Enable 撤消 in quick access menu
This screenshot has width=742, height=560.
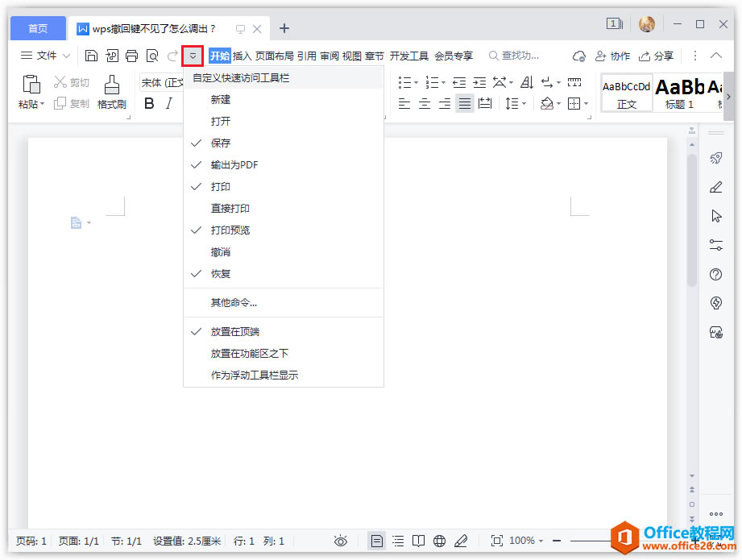(283, 252)
